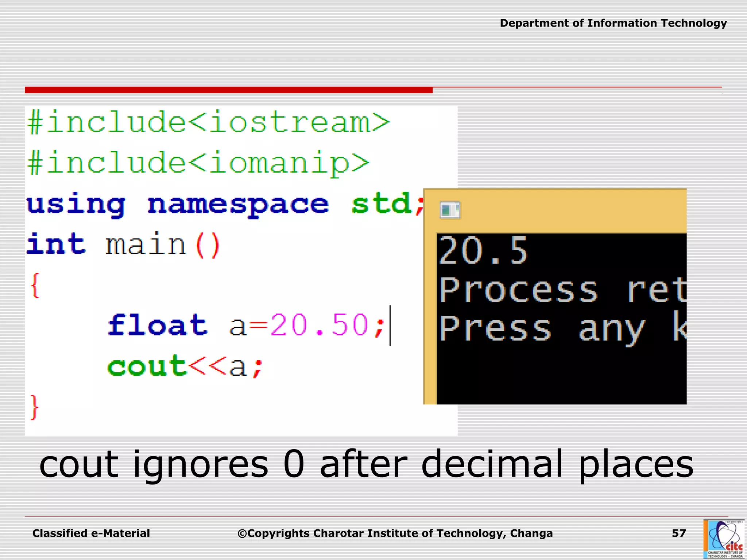Click the CITC logo in bottom corner

[724, 539]
